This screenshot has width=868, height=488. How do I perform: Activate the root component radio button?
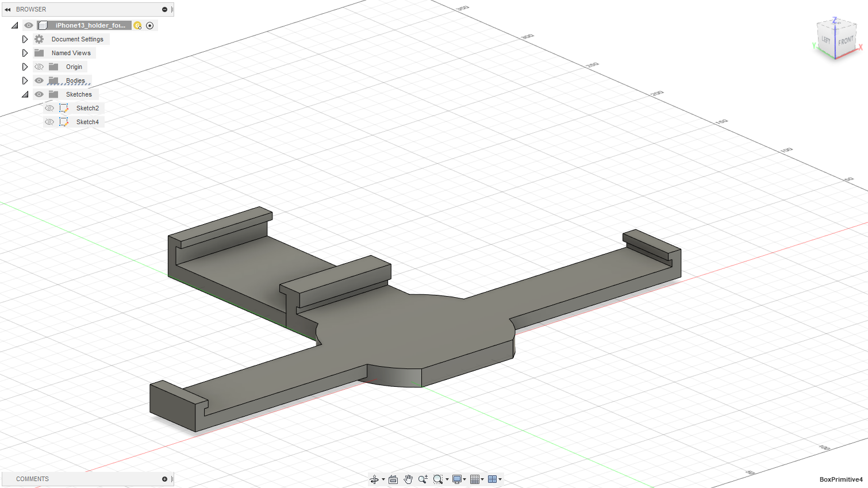tap(150, 25)
